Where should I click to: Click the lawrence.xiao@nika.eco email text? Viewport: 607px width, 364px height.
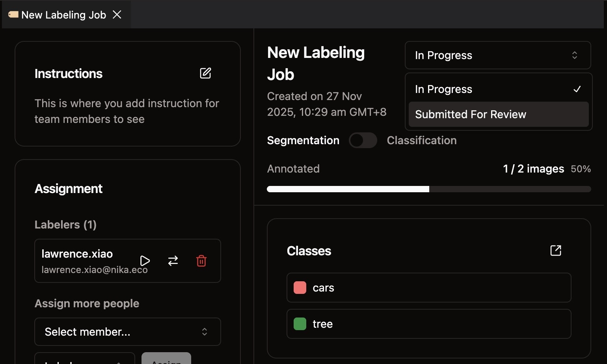95,270
